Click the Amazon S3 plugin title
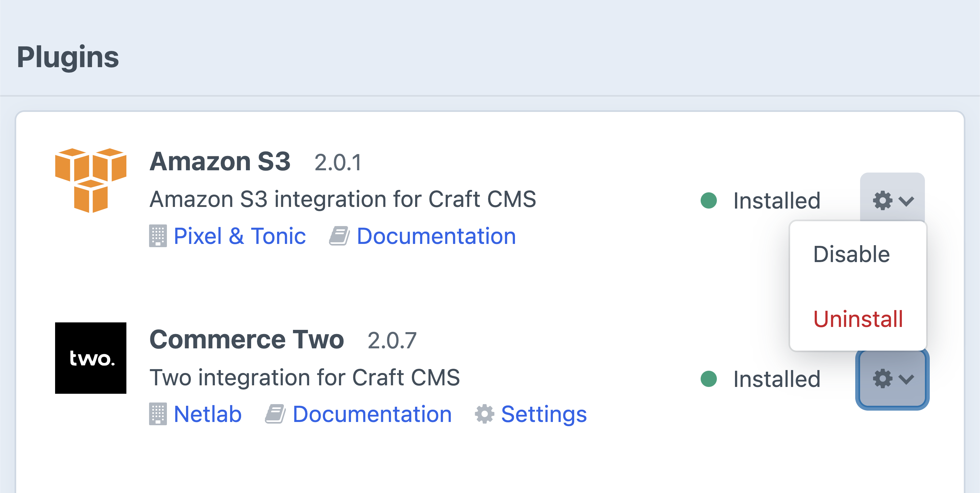This screenshot has width=980, height=493. (x=220, y=162)
